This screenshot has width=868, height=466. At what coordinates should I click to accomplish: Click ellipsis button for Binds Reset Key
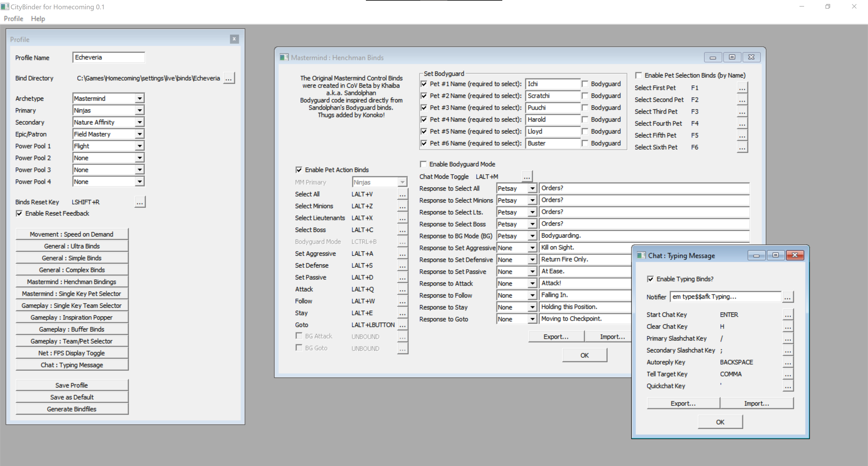pos(140,202)
